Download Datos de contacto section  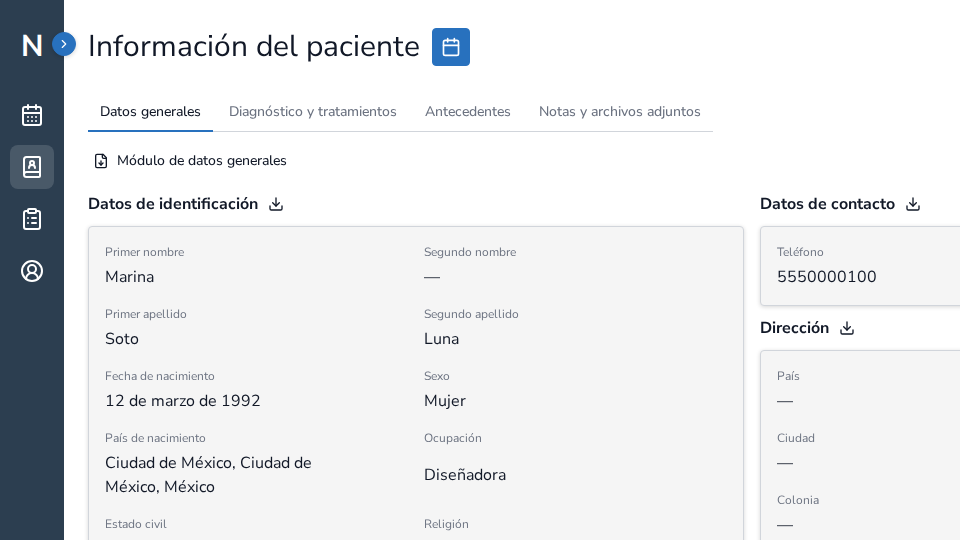click(x=913, y=204)
